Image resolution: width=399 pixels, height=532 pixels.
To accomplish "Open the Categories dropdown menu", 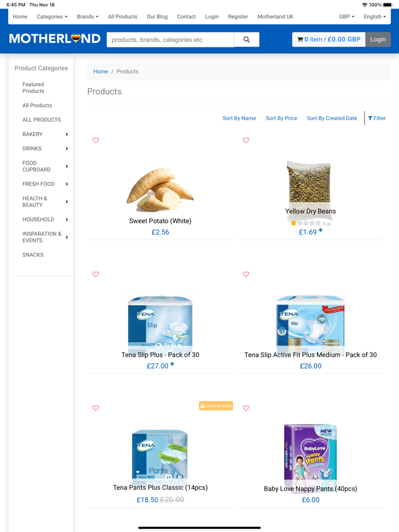I will pyautogui.click(x=52, y=17).
